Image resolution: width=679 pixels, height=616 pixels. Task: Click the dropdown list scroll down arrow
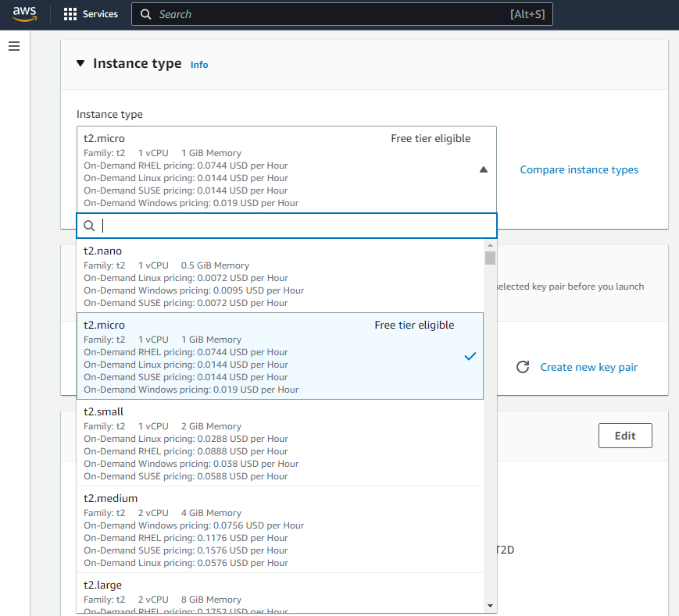490,606
